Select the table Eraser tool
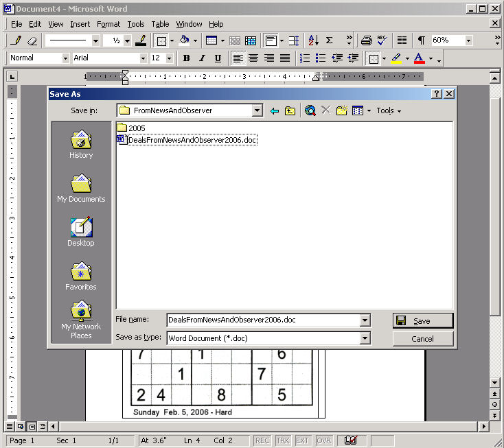The height and width of the screenshot is (448, 504). [x=32, y=40]
